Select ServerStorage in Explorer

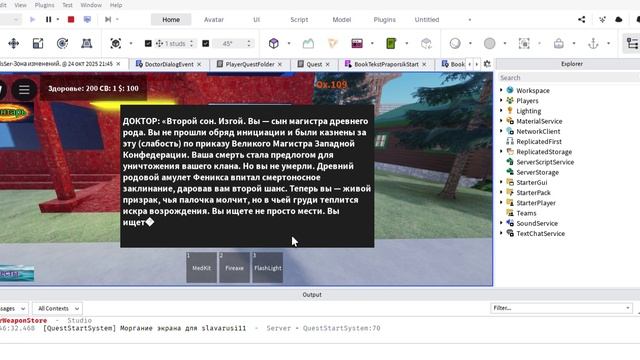pyautogui.click(x=538, y=172)
